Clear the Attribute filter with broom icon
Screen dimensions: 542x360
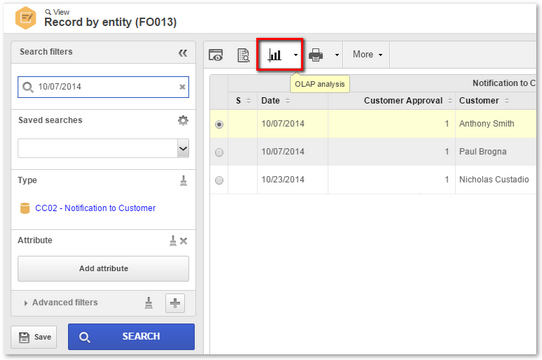173,241
